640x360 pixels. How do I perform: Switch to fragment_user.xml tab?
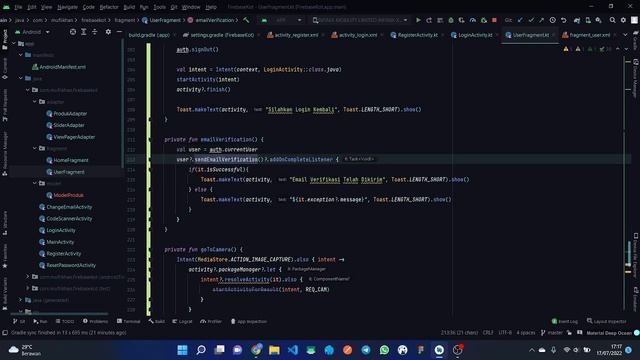pos(589,35)
